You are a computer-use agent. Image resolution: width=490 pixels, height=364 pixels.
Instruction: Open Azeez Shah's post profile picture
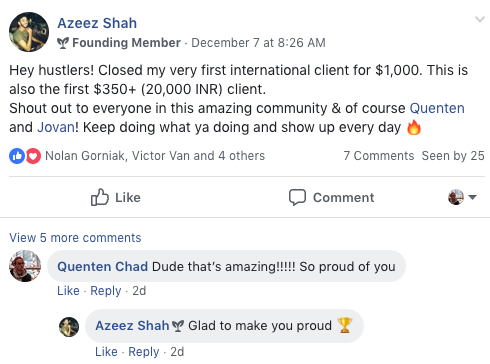[x=29, y=32]
